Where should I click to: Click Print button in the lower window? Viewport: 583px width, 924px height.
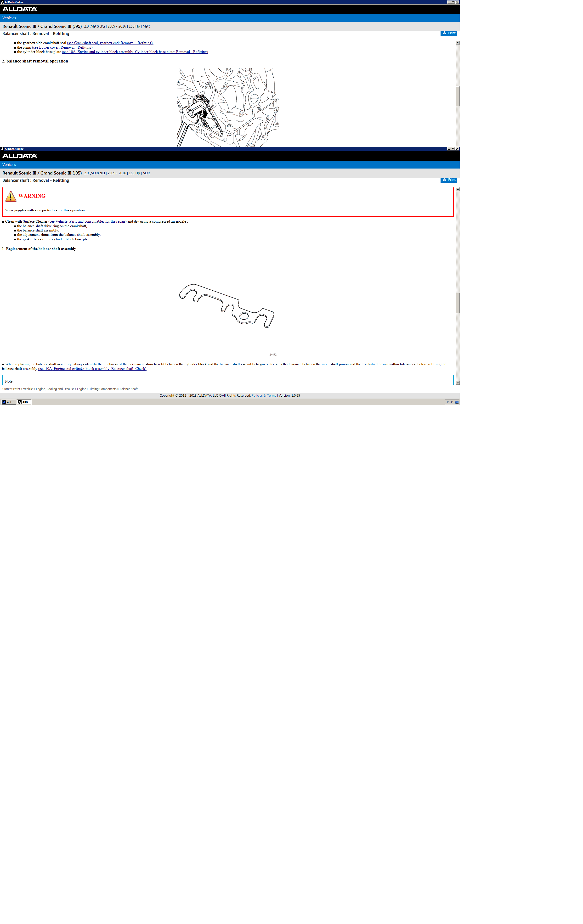pos(449,180)
